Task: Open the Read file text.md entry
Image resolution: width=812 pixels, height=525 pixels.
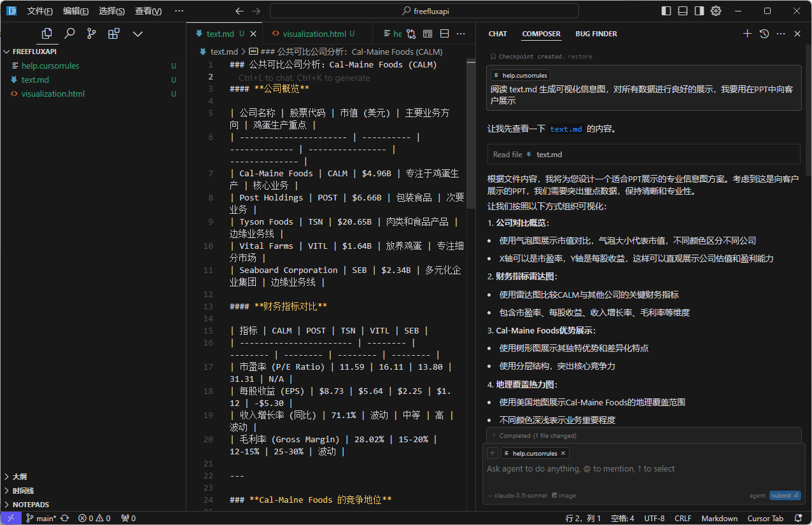Action: 643,154
